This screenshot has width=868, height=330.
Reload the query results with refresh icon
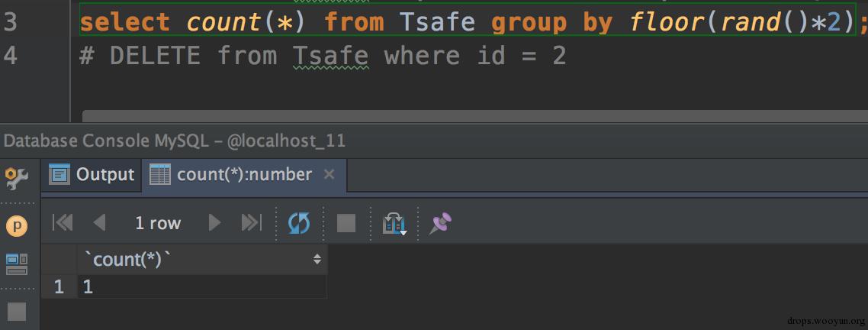tap(300, 224)
